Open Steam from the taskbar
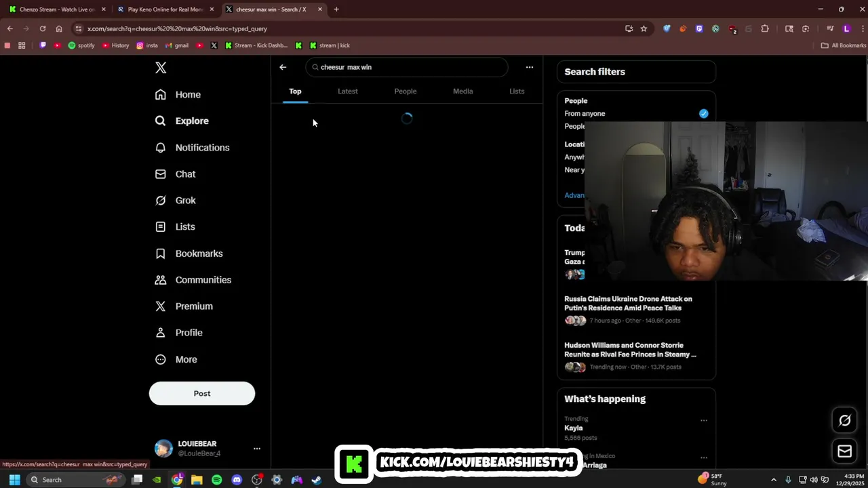 tap(317, 480)
